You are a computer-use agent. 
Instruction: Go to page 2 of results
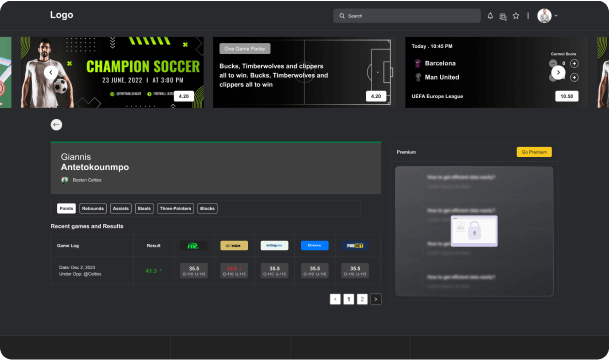click(362, 299)
